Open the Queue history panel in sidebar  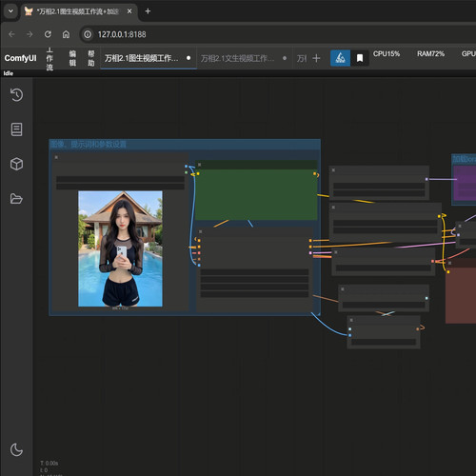[16, 94]
